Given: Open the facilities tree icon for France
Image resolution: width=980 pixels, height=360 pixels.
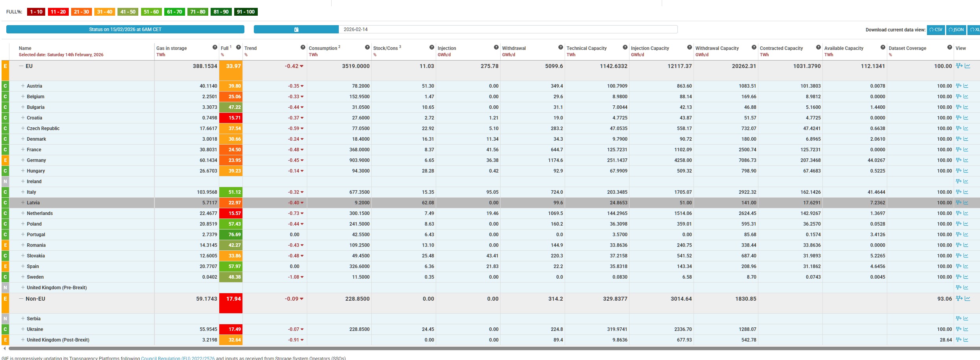Looking at the screenshot, I should (959, 150).
